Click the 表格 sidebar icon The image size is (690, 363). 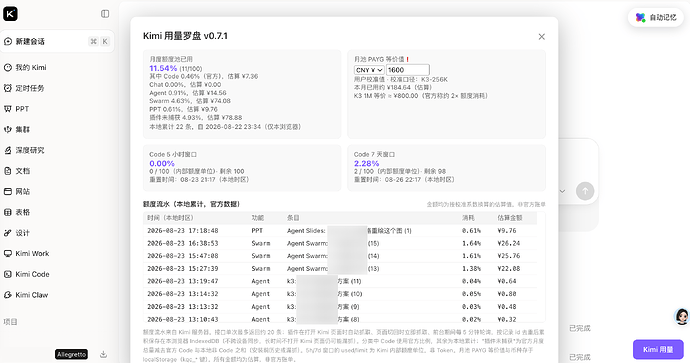point(7,212)
